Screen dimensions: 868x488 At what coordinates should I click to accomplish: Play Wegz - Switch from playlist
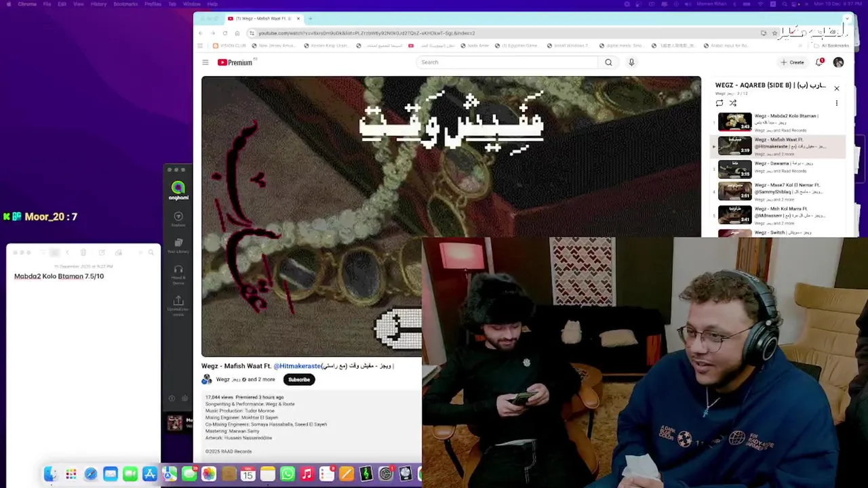coord(778,232)
